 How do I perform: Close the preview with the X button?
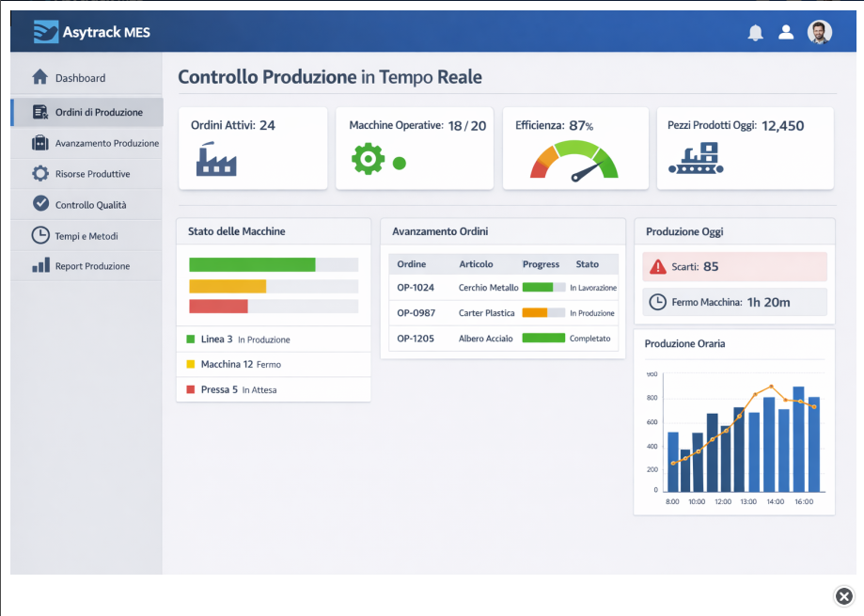(843, 596)
